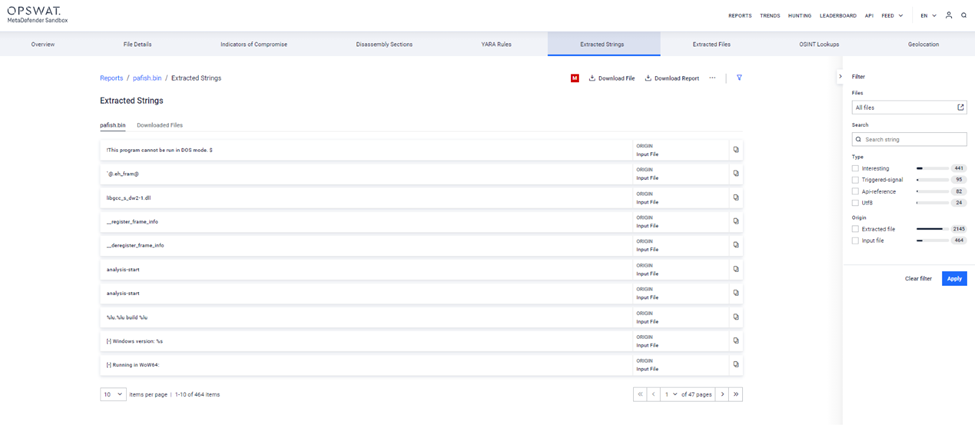Viewport: 975px width, 429px height.
Task: Collapse the Filter side panel arrow
Action: [x=840, y=76]
